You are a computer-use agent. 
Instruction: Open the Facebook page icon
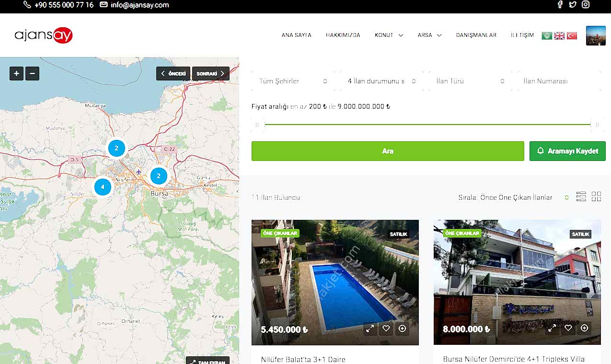click(x=560, y=5)
